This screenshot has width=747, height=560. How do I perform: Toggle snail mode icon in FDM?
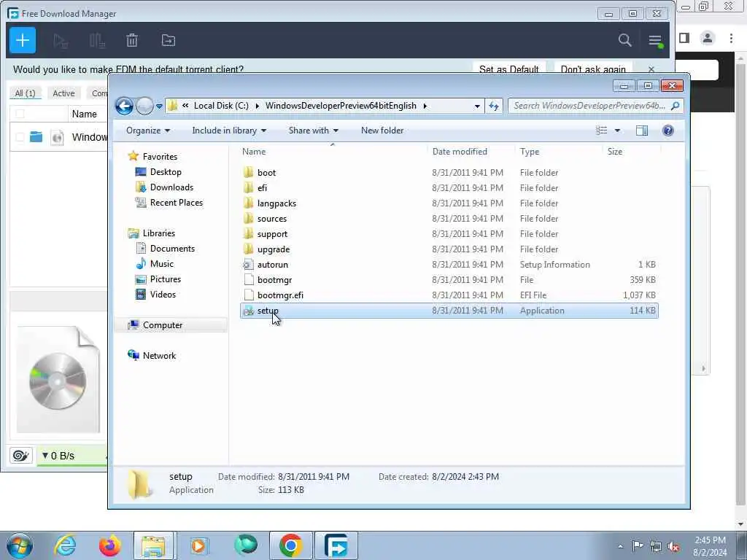(21, 456)
